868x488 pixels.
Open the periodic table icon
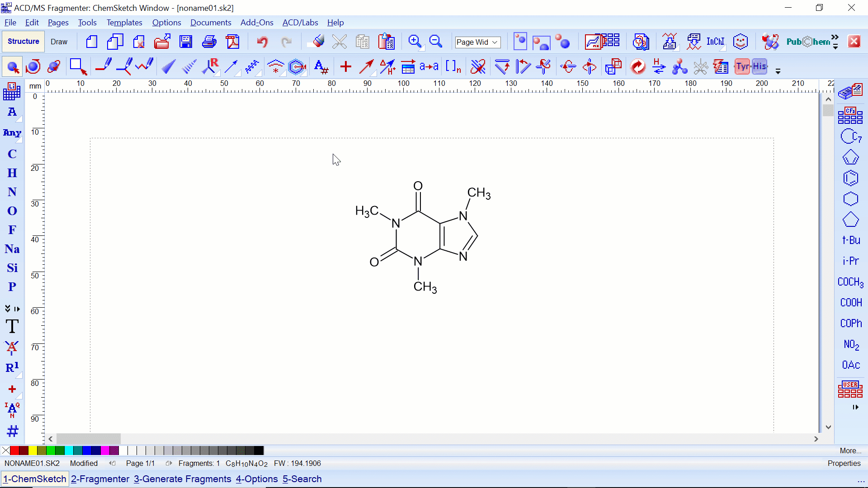[x=12, y=92]
